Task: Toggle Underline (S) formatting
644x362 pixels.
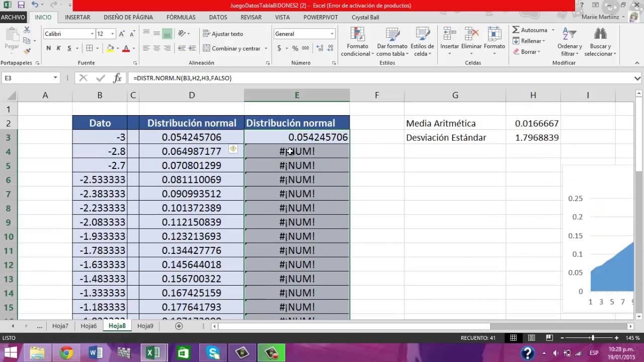Action: click(68, 48)
